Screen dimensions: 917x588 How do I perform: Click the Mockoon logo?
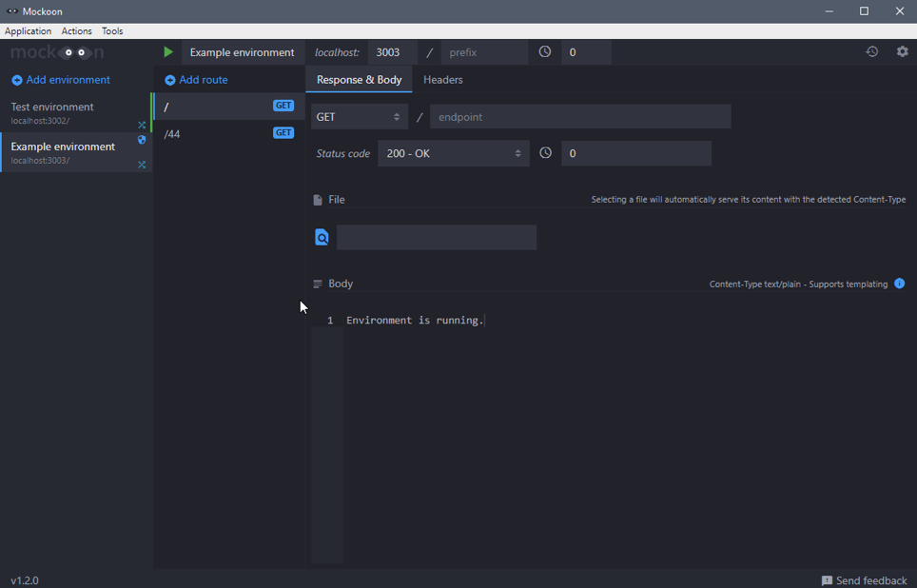click(57, 52)
